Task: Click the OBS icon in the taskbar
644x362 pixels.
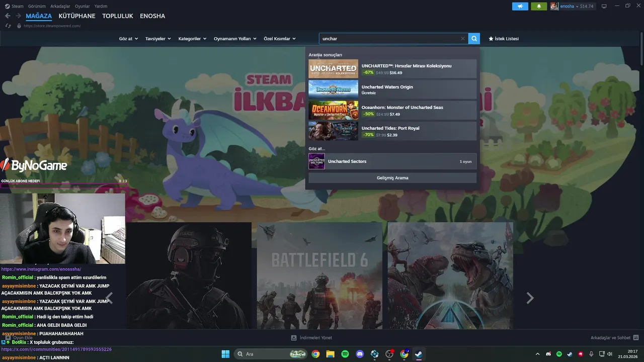Action: (389, 354)
